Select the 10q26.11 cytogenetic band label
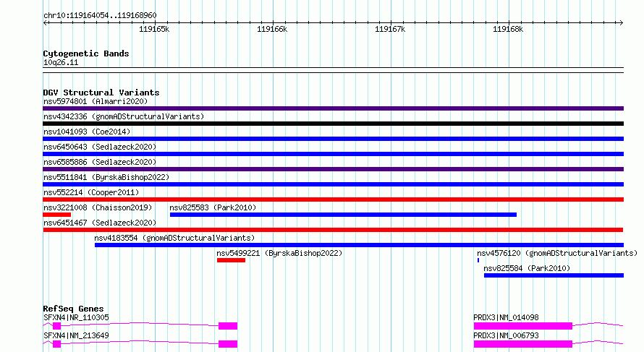Image resolution: width=644 pixels, height=352 pixels. coord(61,62)
